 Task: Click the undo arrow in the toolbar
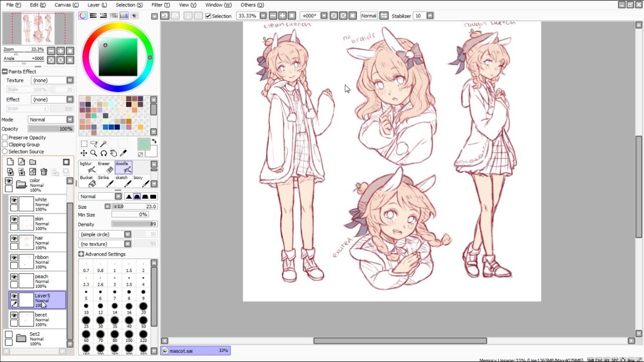(x=165, y=16)
